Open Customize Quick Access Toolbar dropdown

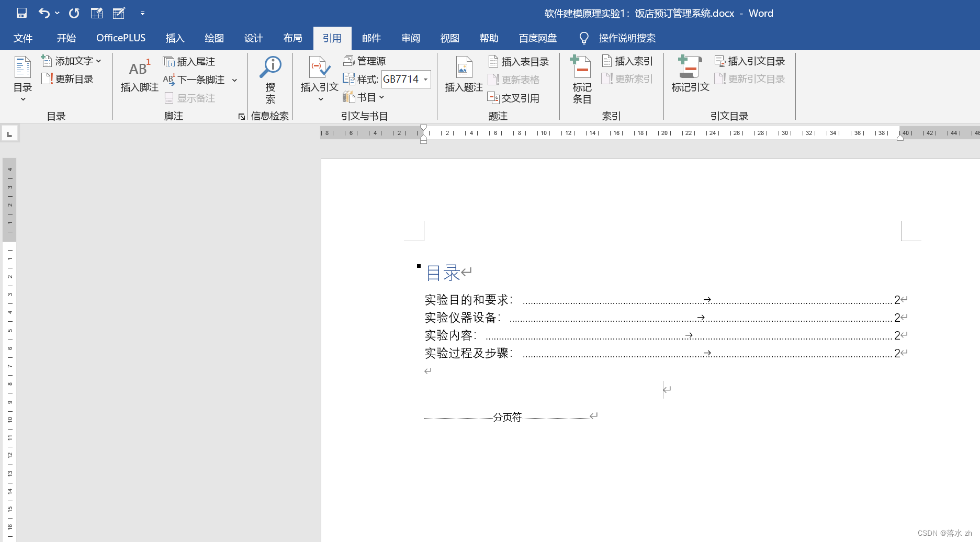pos(142,13)
